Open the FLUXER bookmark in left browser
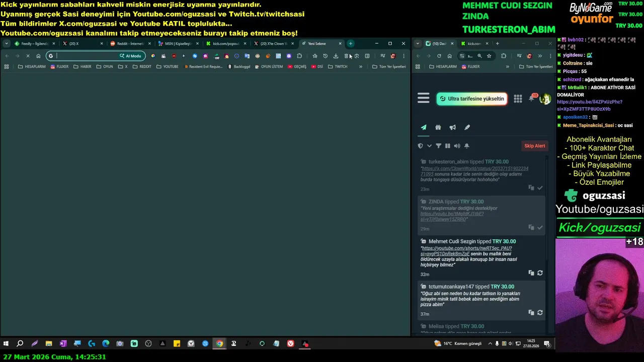Image resolution: width=644 pixels, height=362 pixels. (59, 66)
